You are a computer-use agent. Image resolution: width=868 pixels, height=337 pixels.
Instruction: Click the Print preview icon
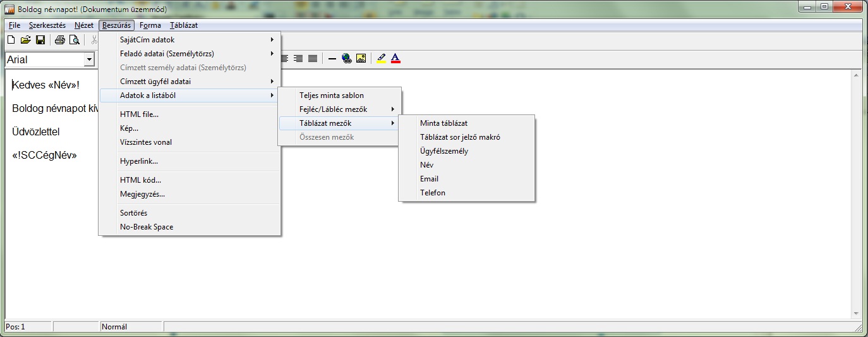(75, 40)
